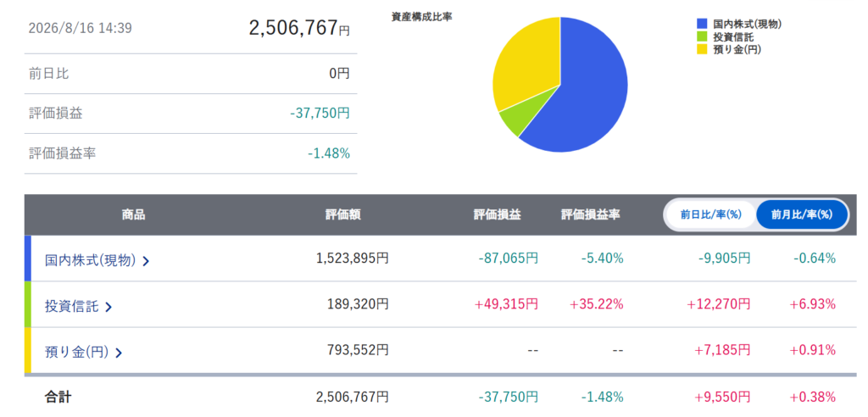Select the 前月比/率(%) toggle option

click(x=802, y=215)
